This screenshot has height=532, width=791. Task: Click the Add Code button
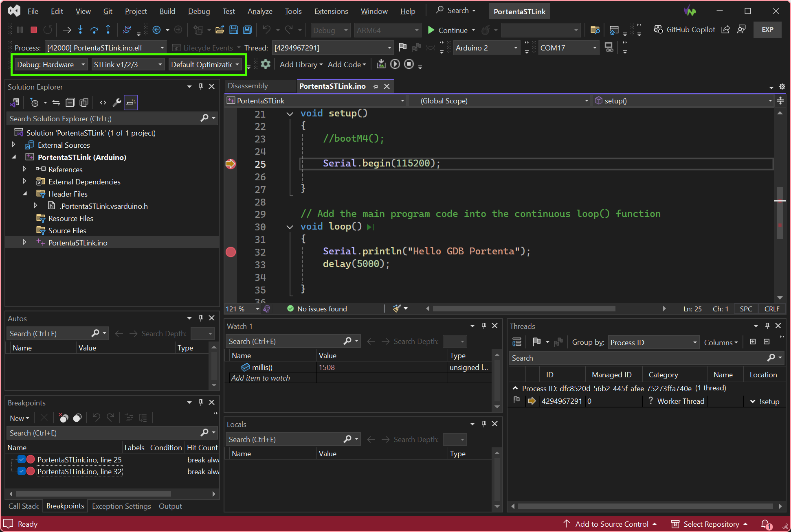point(347,64)
